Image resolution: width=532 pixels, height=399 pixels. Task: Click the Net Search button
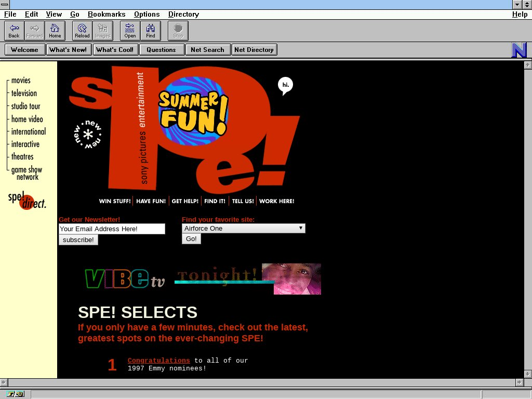click(207, 50)
